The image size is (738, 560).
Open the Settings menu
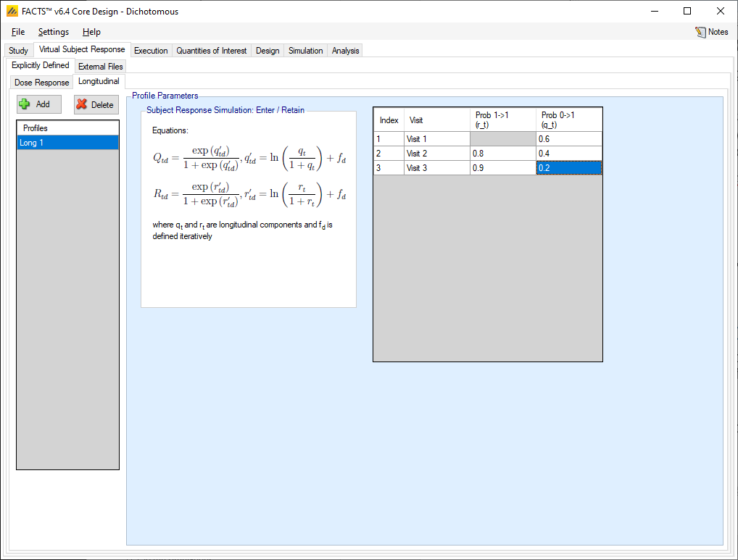pyautogui.click(x=54, y=32)
